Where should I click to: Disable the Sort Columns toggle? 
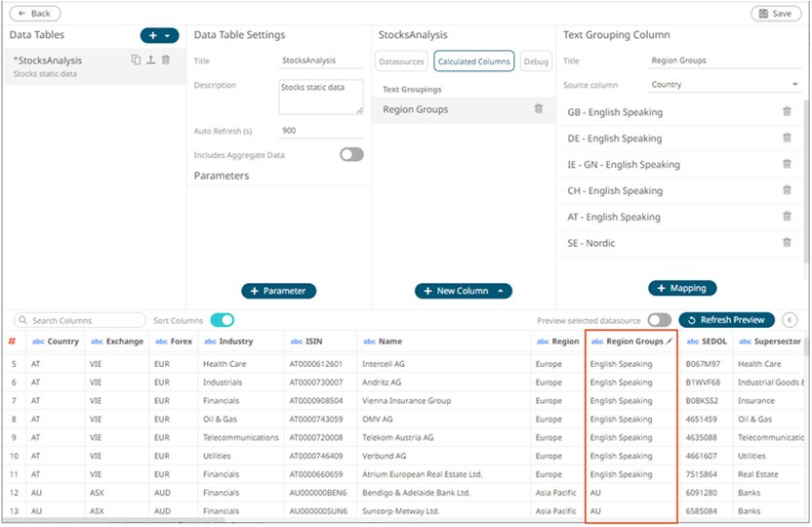tap(223, 320)
